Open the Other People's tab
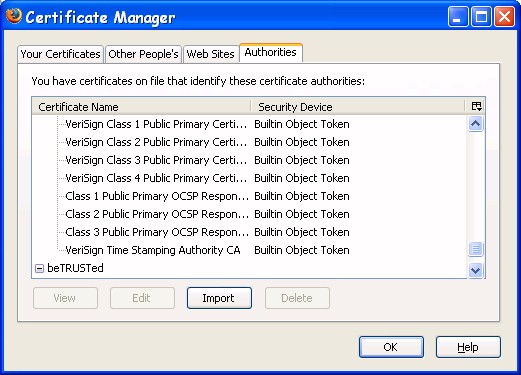Screen dimensions: 521x375 pos(143,54)
